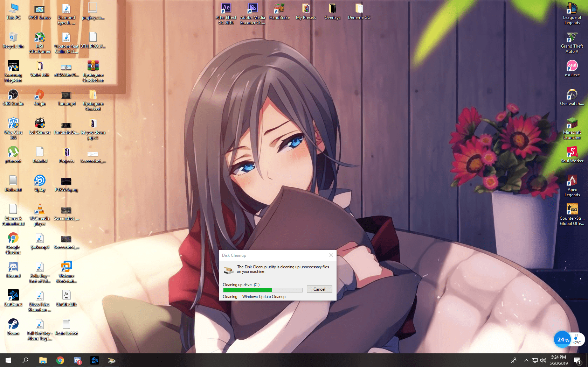The height and width of the screenshot is (367, 588).
Task: Click the µTorrent desktop shortcut
Action: [13, 155]
